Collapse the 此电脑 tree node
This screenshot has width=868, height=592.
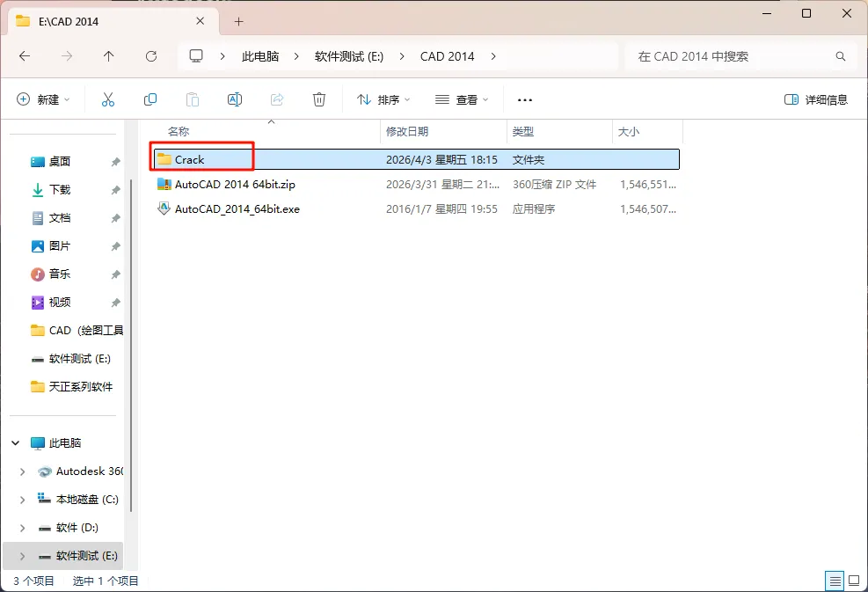[x=16, y=443]
